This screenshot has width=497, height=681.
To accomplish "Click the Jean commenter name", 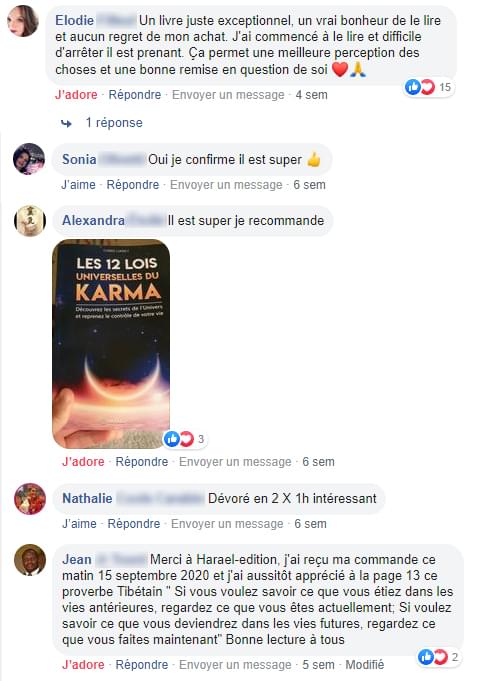I will 77,559.
